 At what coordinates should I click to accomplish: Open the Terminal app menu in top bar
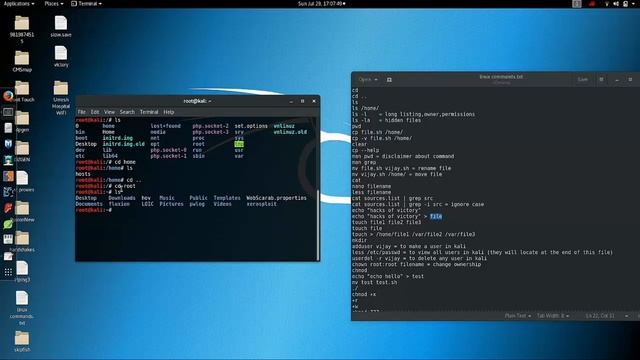(x=87, y=4)
